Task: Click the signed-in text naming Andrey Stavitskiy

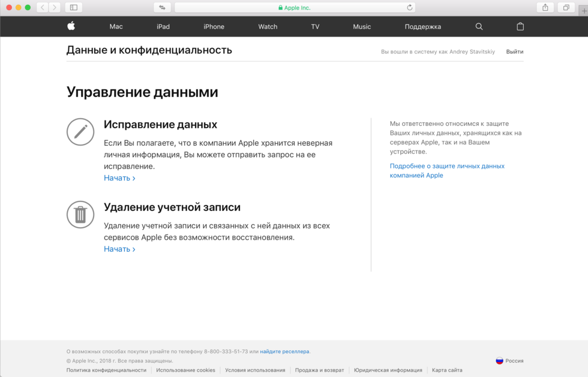Action: point(438,52)
